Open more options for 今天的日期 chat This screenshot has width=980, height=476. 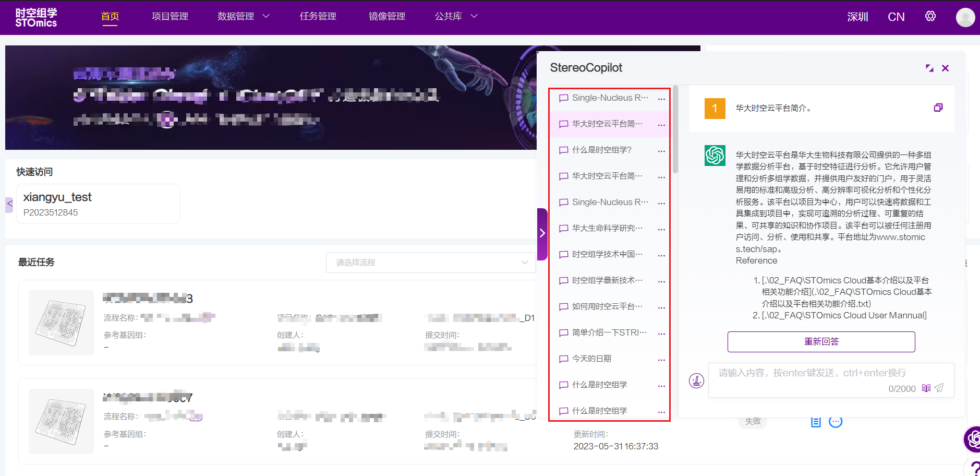pos(661,360)
